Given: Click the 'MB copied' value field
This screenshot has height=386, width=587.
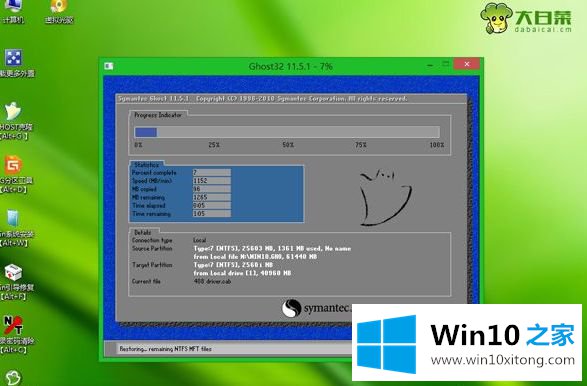Looking at the screenshot, I should [212, 189].
